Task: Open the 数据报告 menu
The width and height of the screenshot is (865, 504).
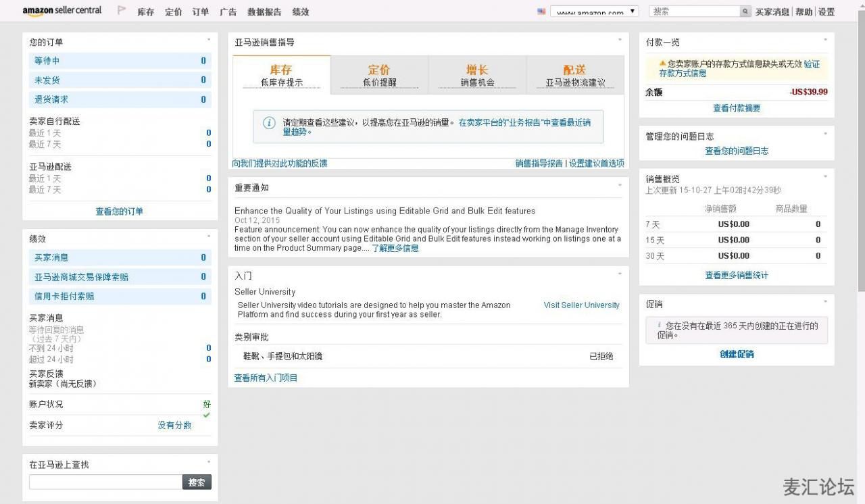Action: pos(264,12)
